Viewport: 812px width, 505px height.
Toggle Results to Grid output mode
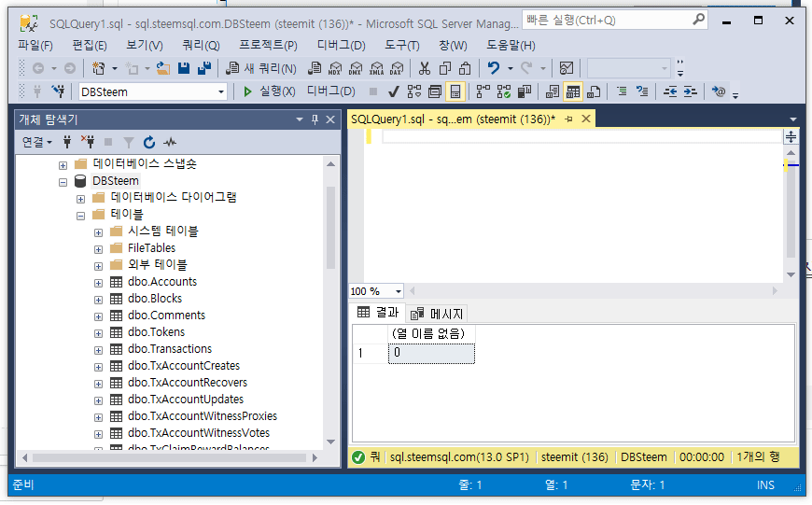(573, 91)
